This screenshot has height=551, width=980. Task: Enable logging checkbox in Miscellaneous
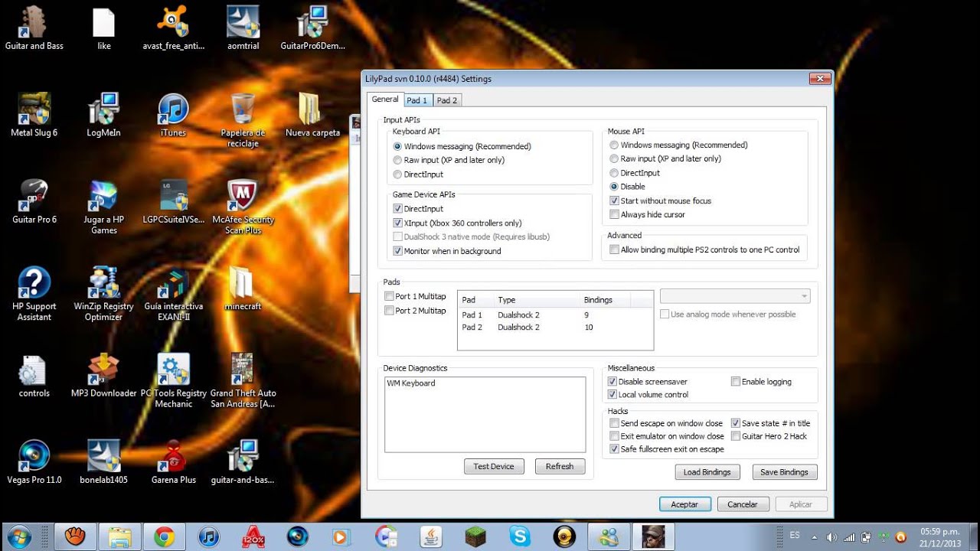tap(736, 381)
